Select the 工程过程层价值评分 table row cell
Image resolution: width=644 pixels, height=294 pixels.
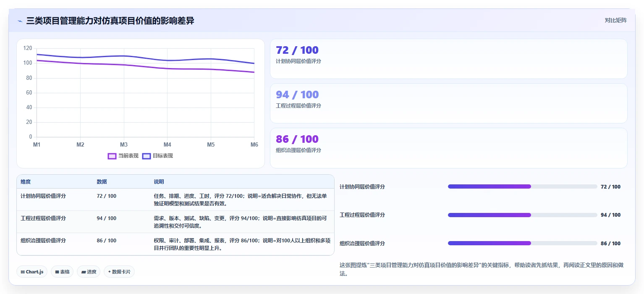click(x=43, y=218)
